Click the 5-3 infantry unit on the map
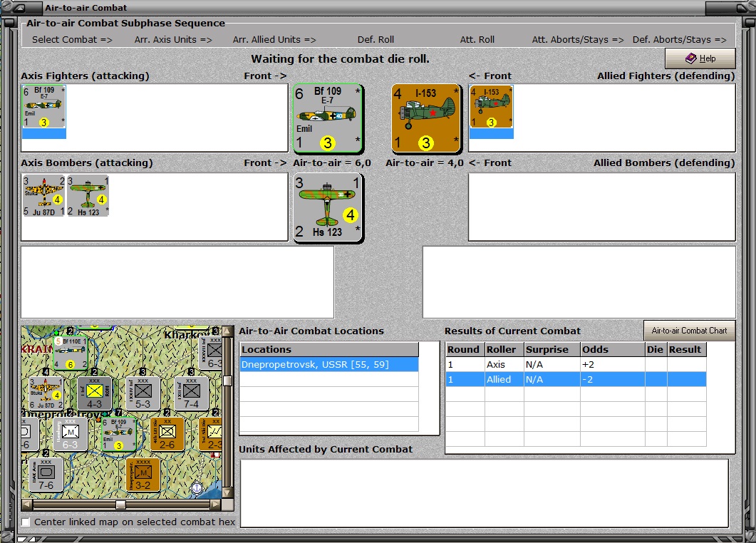 (143, 393)
